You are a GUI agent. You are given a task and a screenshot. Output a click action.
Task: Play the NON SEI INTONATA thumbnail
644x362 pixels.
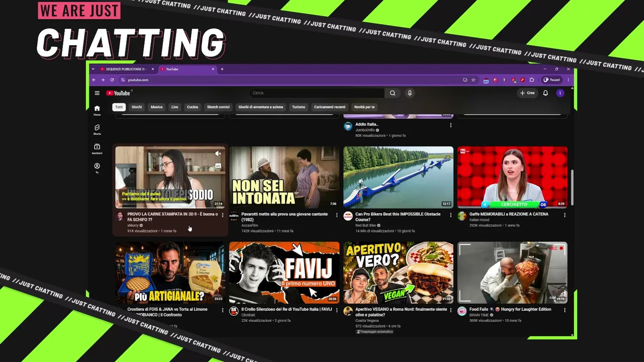click(x=284, y=177)
